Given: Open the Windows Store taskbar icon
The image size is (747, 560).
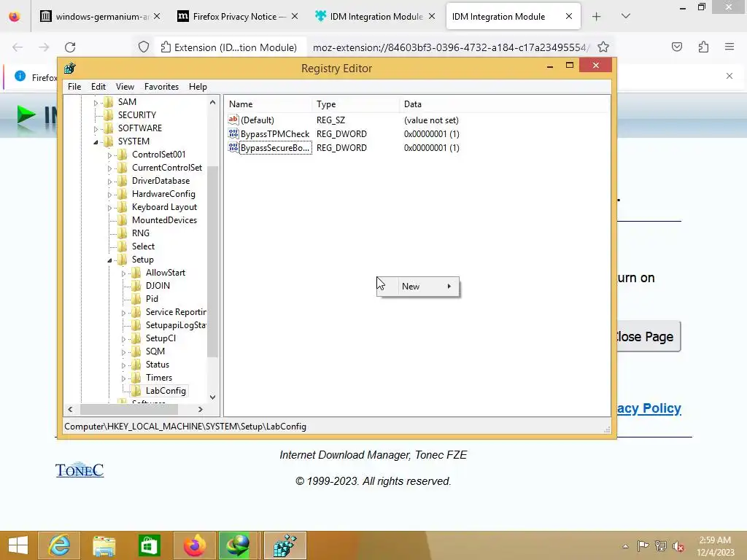Looking at the screenshot, I should [149, 545].
